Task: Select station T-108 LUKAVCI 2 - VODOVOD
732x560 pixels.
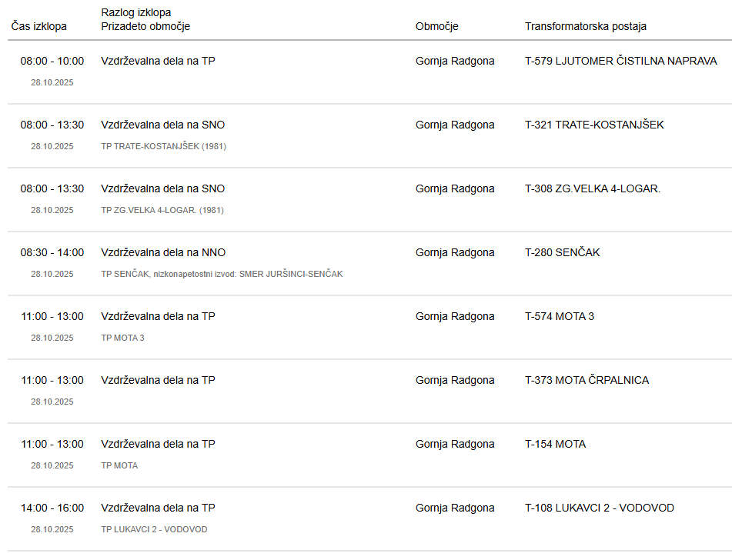Action: click(x=600, y=508)
